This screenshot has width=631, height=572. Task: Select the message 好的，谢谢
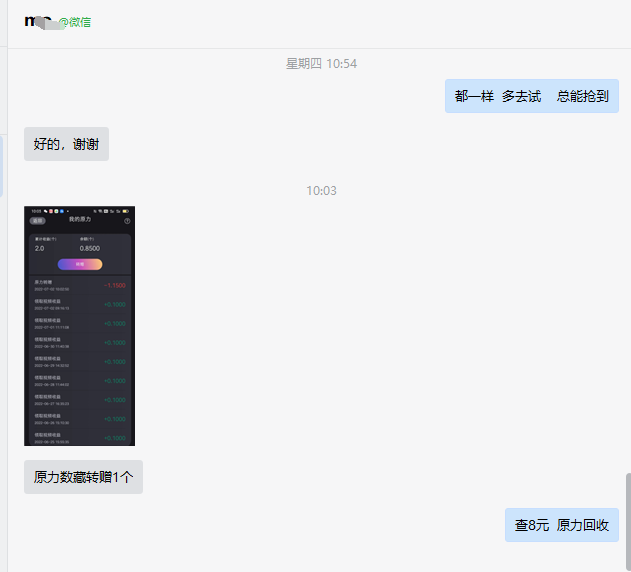tap(66, 144)
